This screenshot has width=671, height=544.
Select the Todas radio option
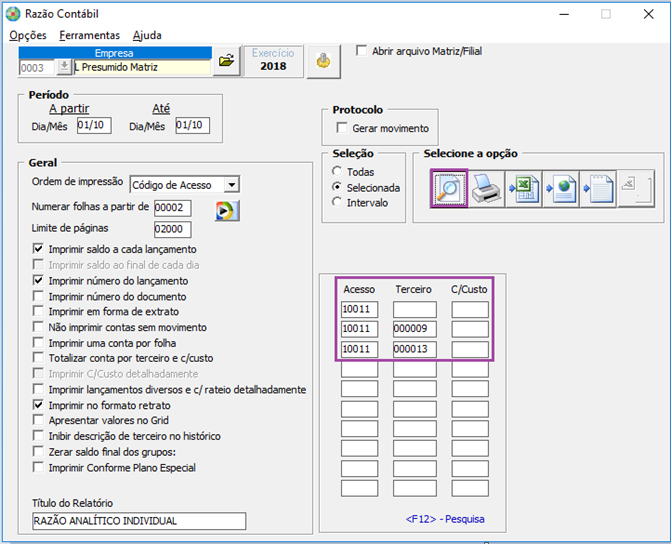337,171
